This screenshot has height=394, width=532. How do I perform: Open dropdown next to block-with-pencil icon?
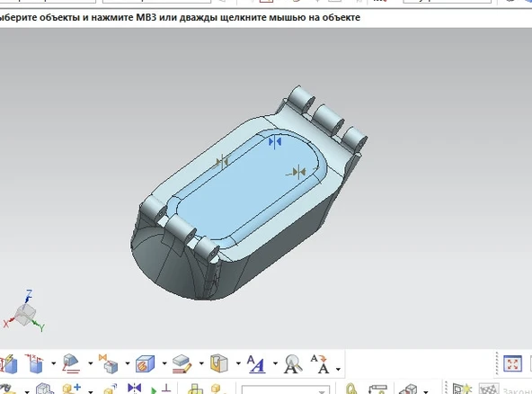tap(201, 363)
